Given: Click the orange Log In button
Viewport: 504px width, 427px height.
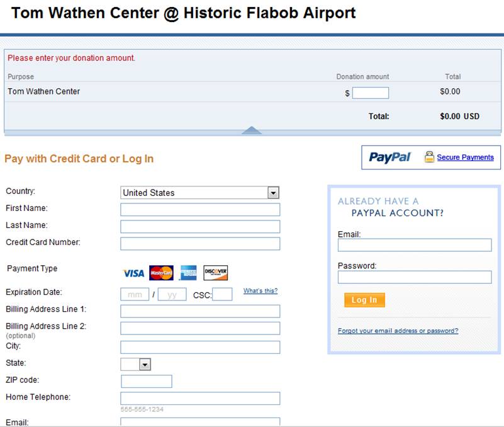Looking at the screenshot, I should (x=364, y=300).
